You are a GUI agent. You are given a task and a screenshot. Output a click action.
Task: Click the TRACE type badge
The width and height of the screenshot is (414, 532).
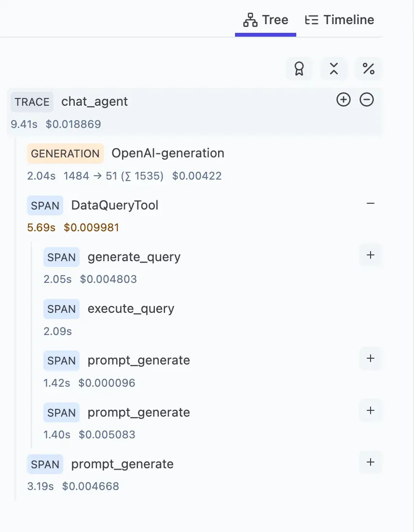[32, 102]
